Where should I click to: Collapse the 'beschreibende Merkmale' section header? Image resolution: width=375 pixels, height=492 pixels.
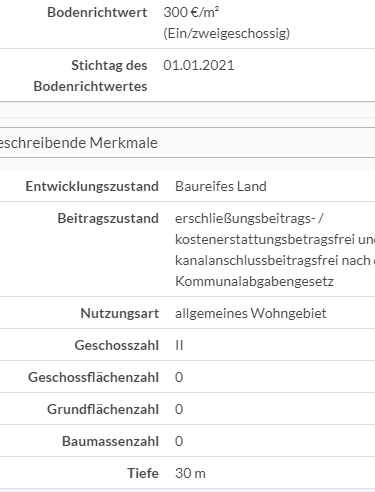(x=187, y=143)
